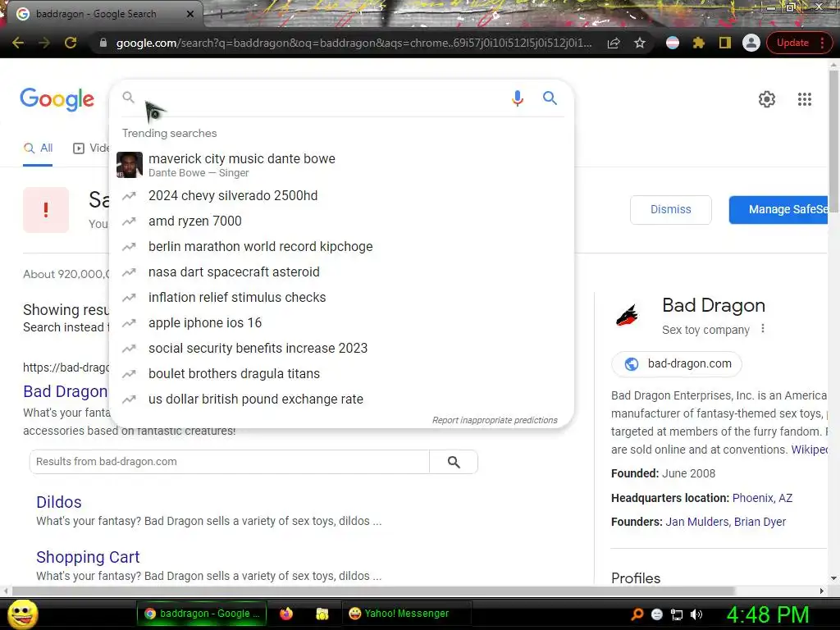Viewport: 840px width, 630px height.
Task: Click the Google logo
Action: pos(57,99)
